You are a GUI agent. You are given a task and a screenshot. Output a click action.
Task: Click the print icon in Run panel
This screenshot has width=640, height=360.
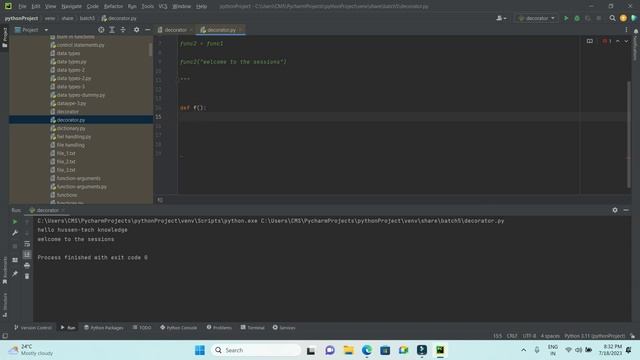click(x=27, y=266)
